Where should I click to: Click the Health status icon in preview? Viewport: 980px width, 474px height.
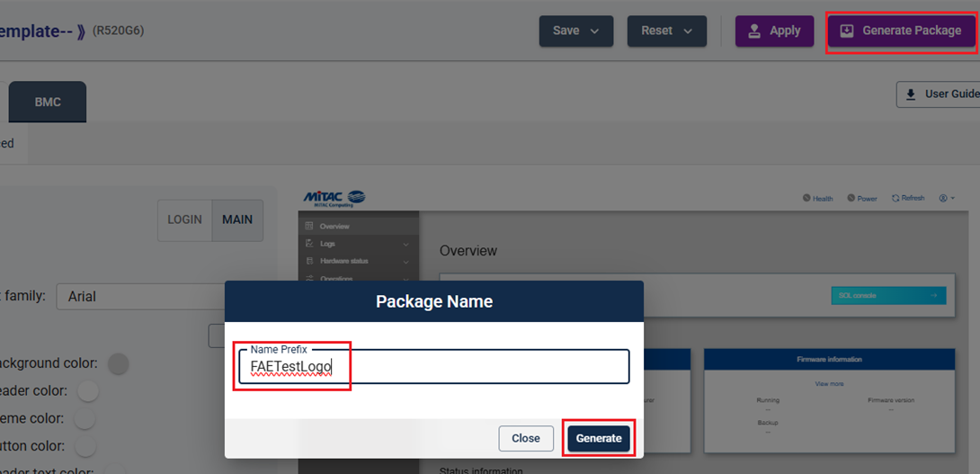(806, 198)
